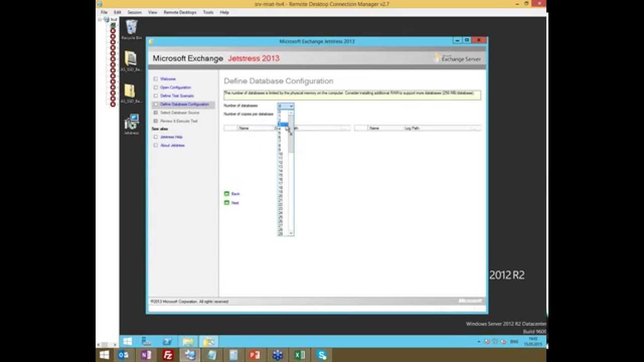The height and width of the screenshot is (362, 644).
Task: Launch PowerShell from remote taskbar
Action: click(167, 341)
